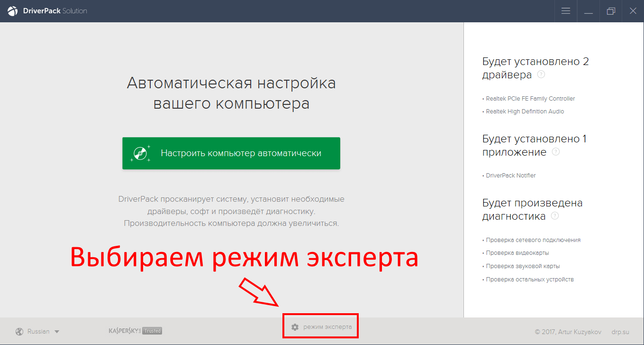
Task: Click the DriverPack logo icon
Action: pos(13,11)
